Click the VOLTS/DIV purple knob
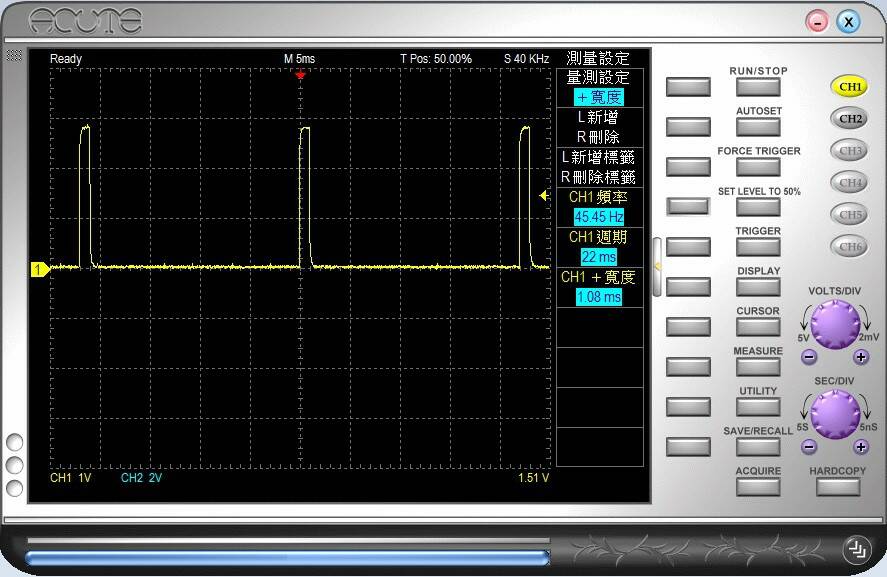Viewport: 887px width, 577px height. (836, 324)
